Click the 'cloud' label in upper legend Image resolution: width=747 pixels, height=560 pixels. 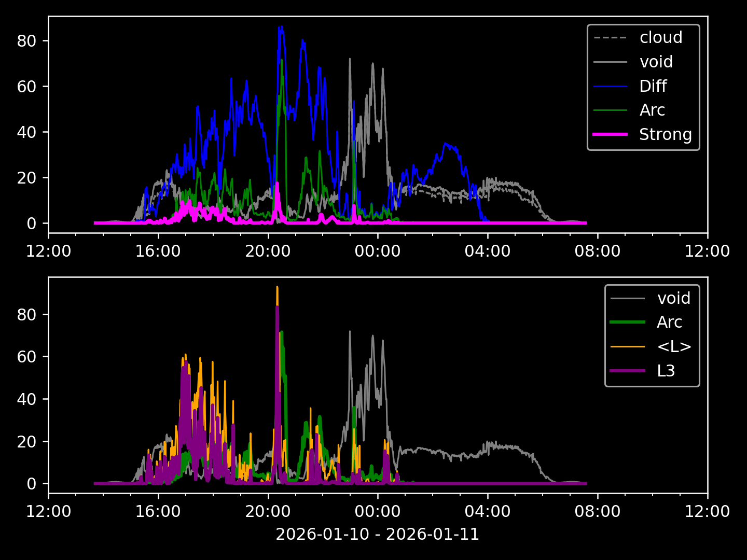[x=660, y=37]
